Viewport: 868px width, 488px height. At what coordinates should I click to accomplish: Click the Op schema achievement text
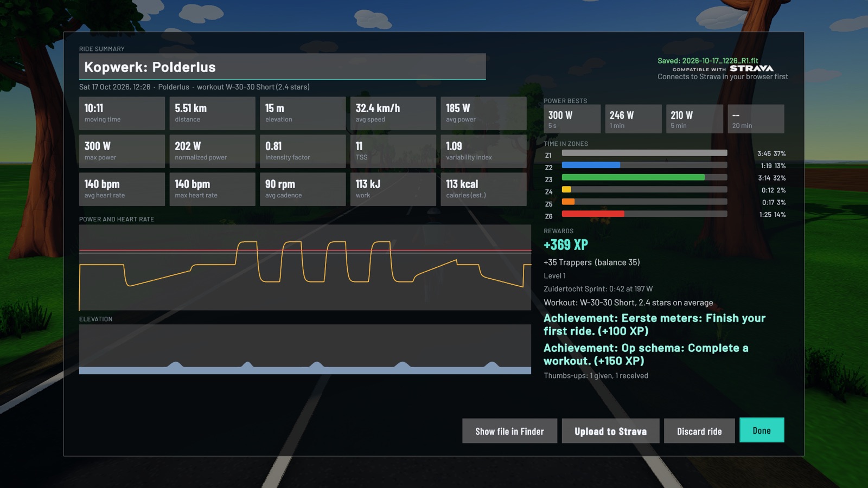point(646,354)
